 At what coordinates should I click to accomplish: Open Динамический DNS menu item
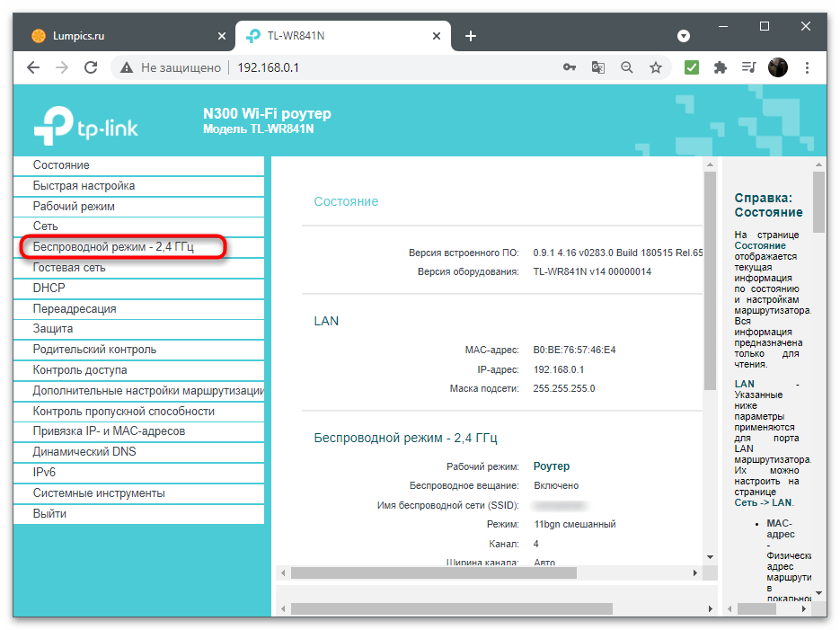pos(138,452)
